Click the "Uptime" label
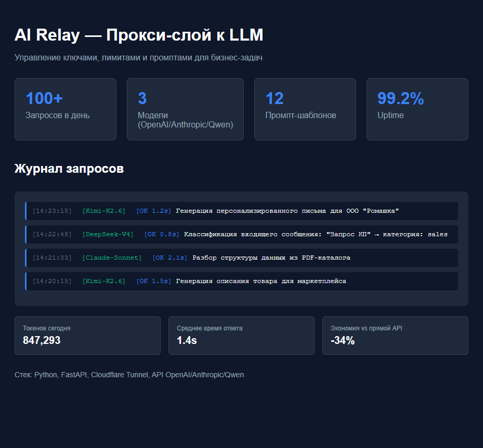483x448 pixels. (x=390, y=116)
